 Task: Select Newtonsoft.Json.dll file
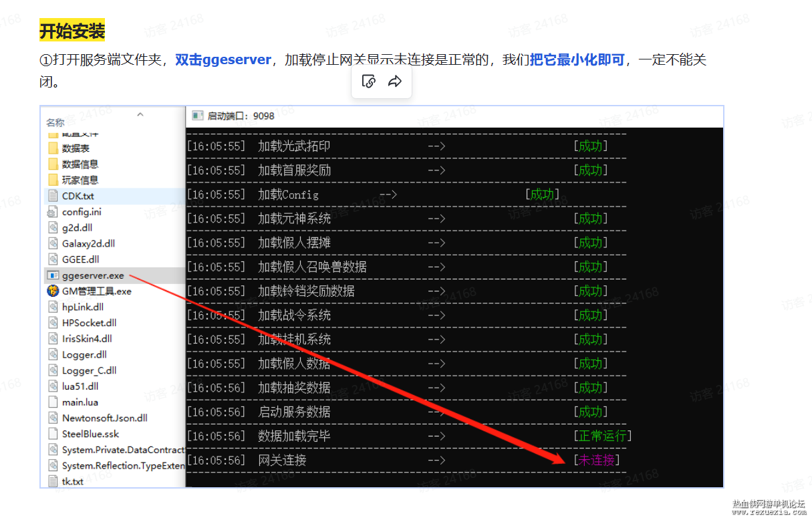(x=104, y=418)
